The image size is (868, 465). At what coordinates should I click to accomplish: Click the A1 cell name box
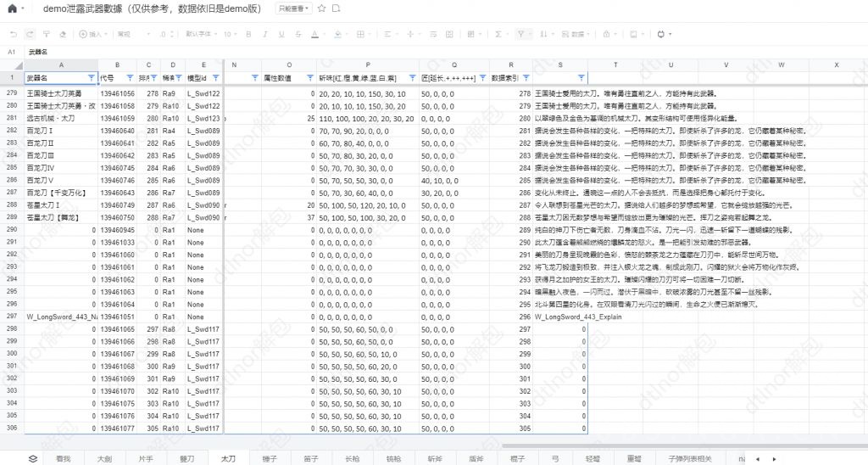click(12, 52)
